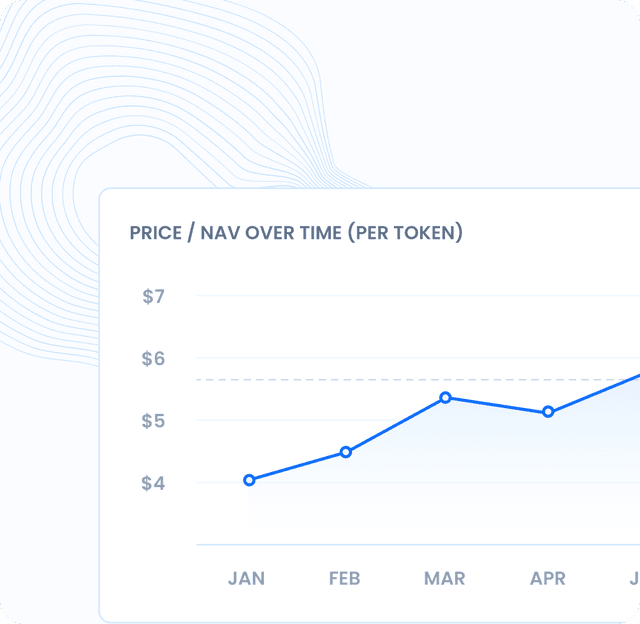Click the January data point marker
The height and width of the screenshot is (624, 640).
click(x=249, y=480)
